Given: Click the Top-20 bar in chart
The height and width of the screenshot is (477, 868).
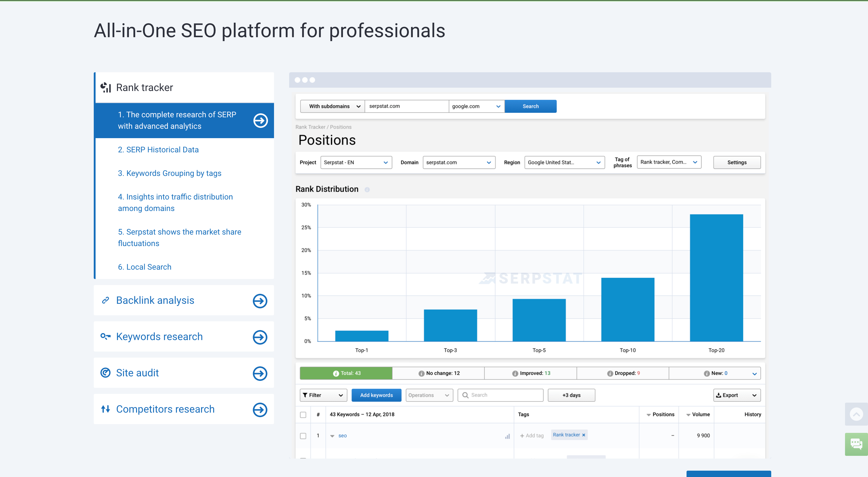Looking at the screenshot, I should point(716,278).
